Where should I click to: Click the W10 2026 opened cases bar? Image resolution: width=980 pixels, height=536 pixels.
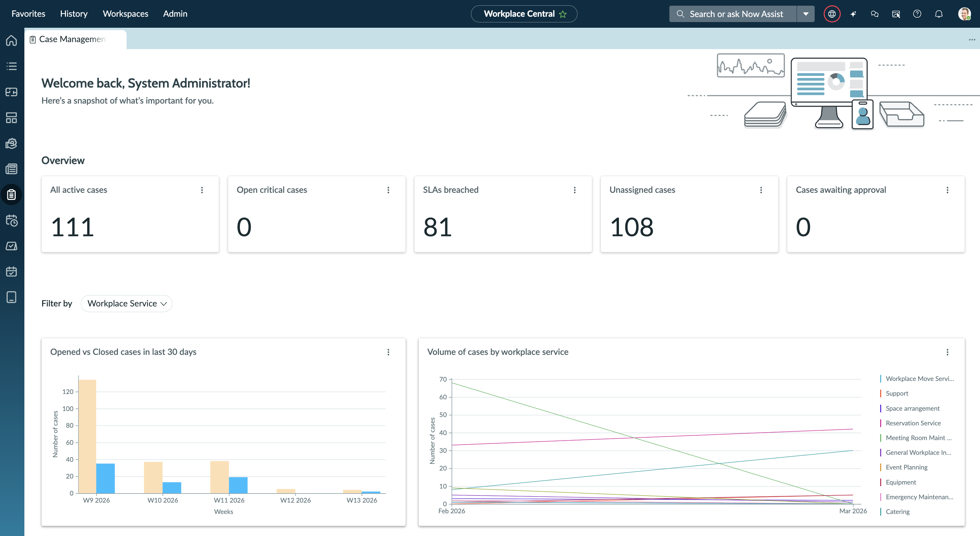click(153, 478)
